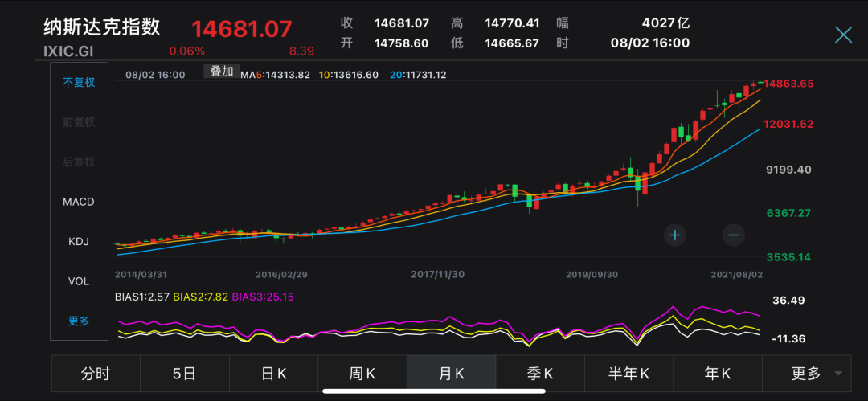Select 后复权 adjustment option

click(x=79, y=162)
